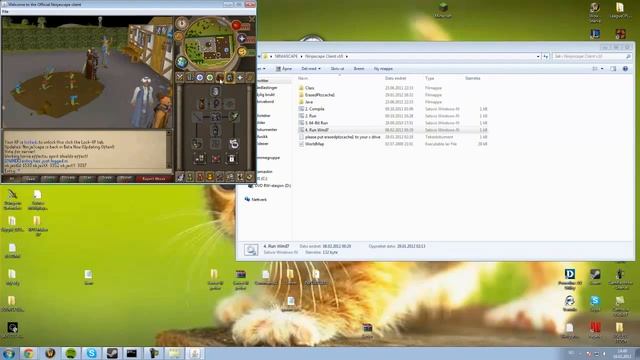Click the amulet equipment slot
This screenshot has height=360, width=640.
pos(216,104)
